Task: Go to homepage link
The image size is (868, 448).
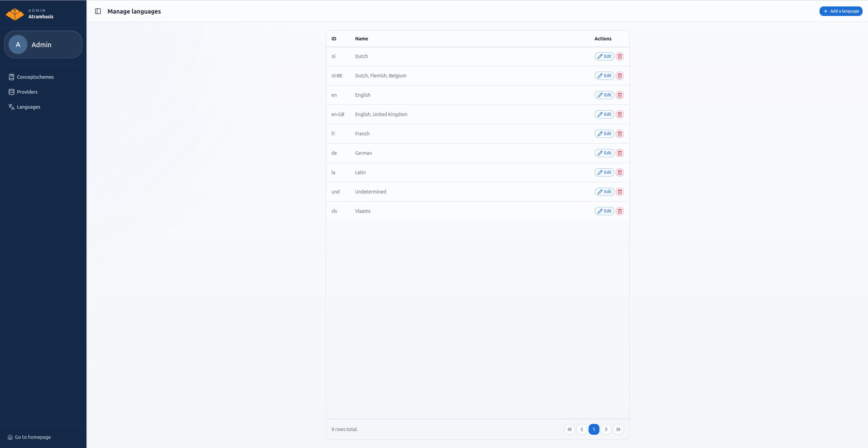Action: click(x=29, y=437)
